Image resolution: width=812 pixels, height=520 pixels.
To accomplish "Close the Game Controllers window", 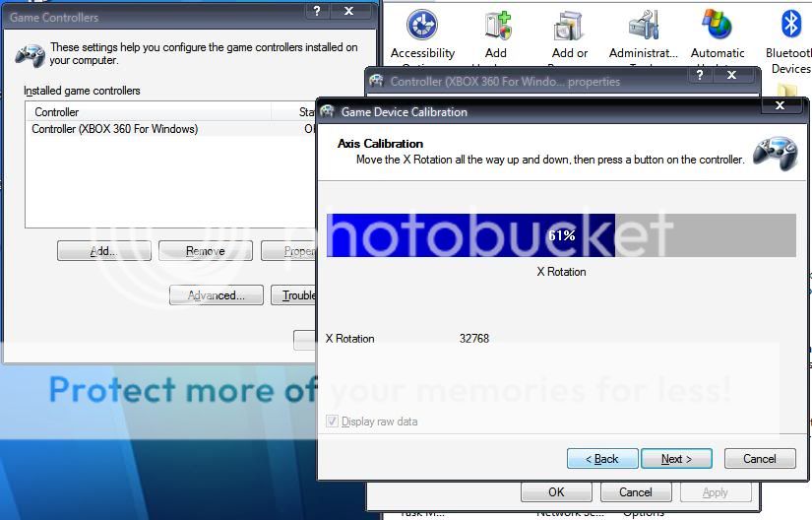I will (349, 11).
